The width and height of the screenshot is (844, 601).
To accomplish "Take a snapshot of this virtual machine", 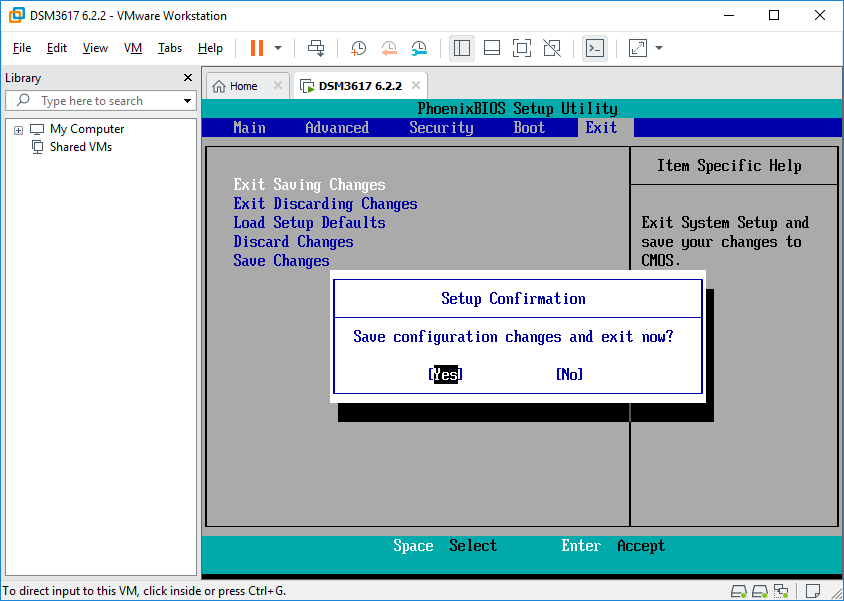I will pos(358,48).
